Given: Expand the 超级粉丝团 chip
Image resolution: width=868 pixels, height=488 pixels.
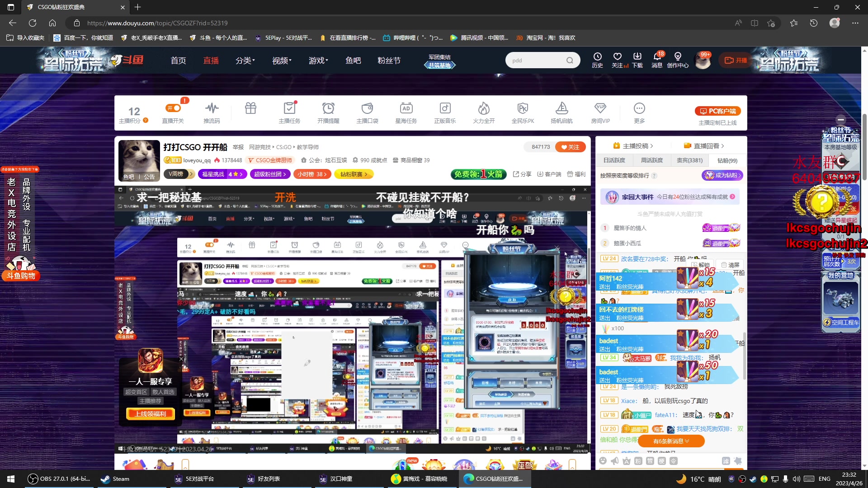Looking at the screenshot, I should (x=270, y=174).
